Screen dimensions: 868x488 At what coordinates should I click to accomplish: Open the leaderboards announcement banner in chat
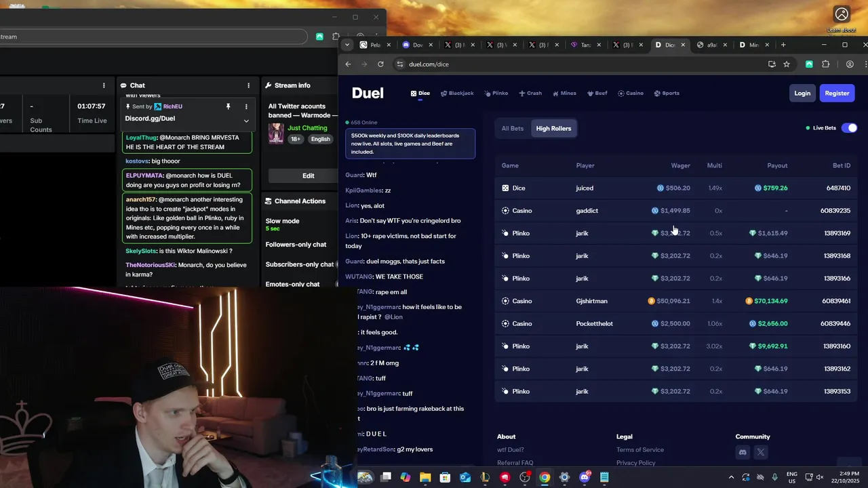pos(410,143)
